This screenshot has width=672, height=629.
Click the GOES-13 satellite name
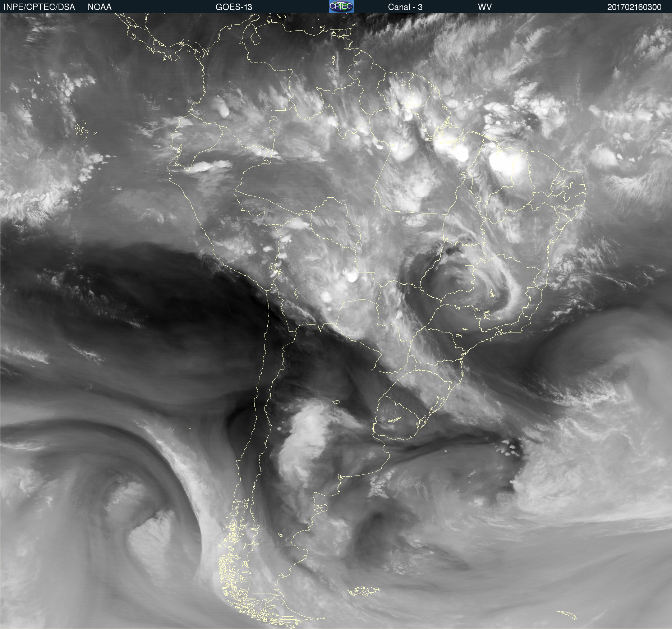[x=234, y=7]
